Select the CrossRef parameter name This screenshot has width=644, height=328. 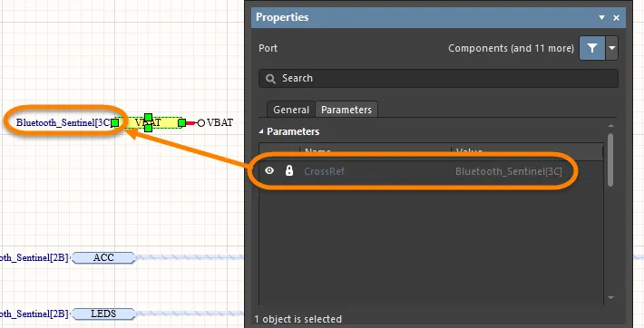(324, 171)
